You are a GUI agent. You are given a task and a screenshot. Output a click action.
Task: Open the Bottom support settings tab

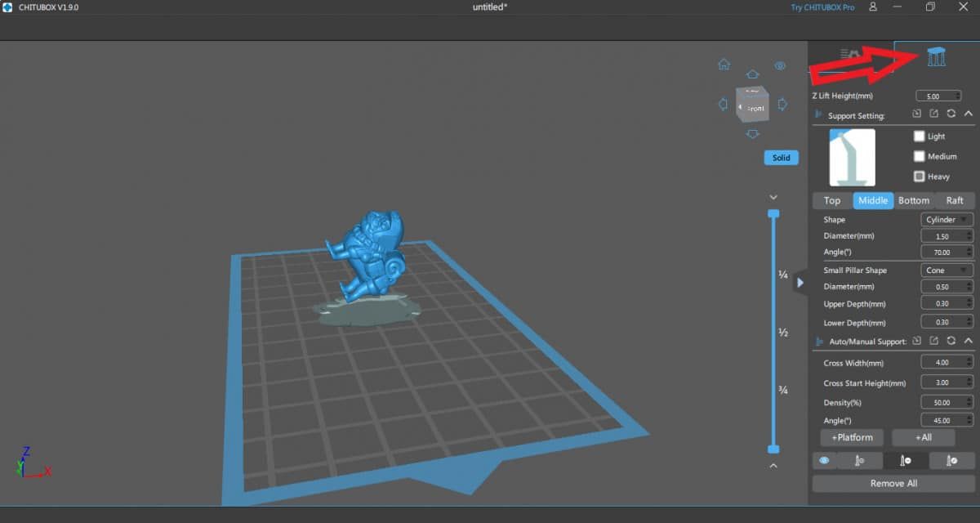914,200
